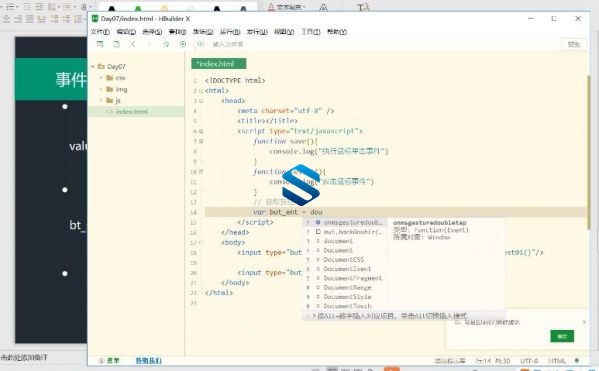This screenshot has width=599, height=371.
Task: Fold the script block at line 6
Action: tap(201, 131)
